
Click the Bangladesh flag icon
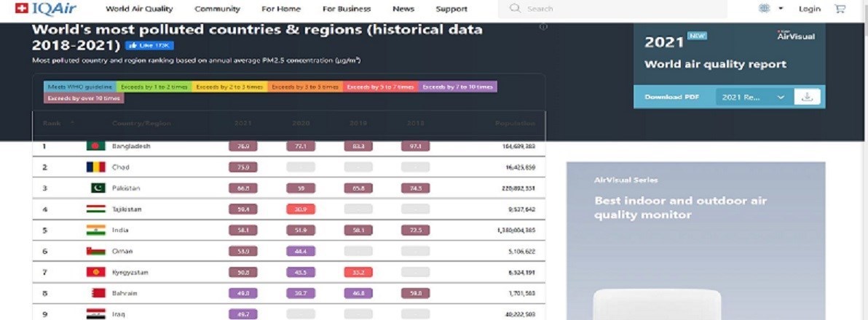95,146
